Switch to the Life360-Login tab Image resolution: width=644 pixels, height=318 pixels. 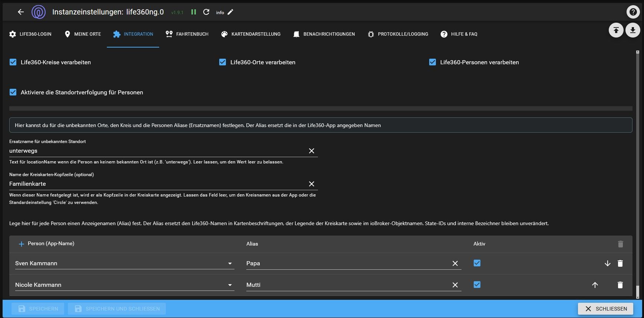(30, 34)
